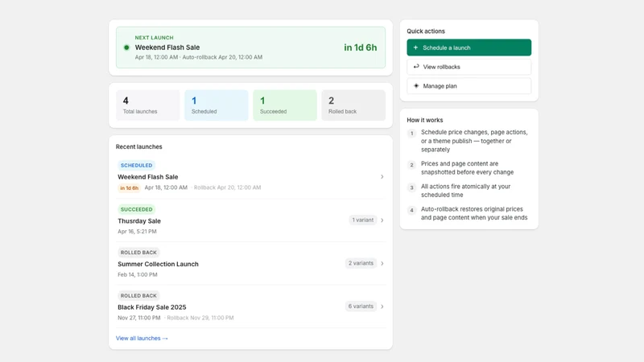The width and height of the screenshot is (644, 362).
Task: Click the plus icon on Schedule a launch
Action: (415, 47)
